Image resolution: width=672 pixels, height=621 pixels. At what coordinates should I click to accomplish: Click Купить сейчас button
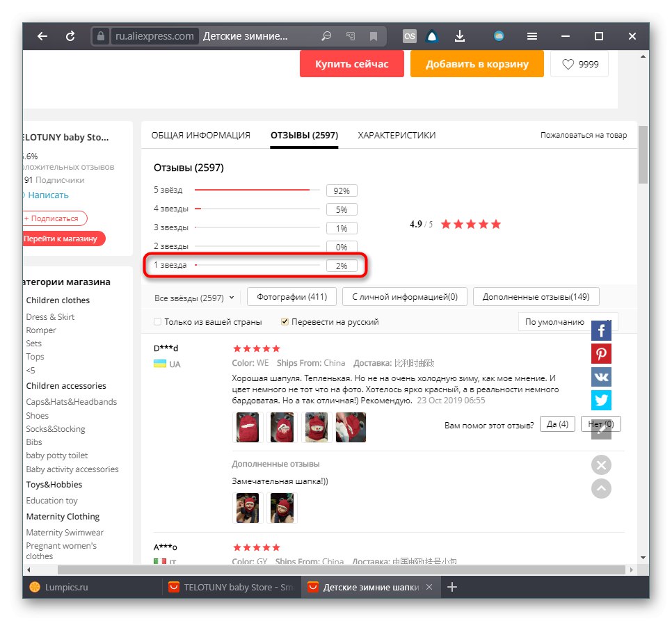352,64
